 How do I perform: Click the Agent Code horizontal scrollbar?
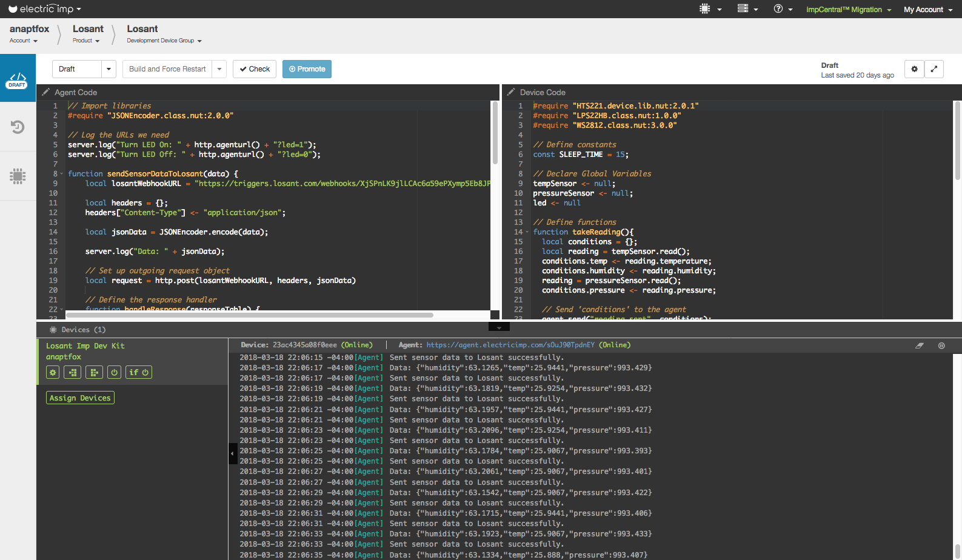pos(249,315)
